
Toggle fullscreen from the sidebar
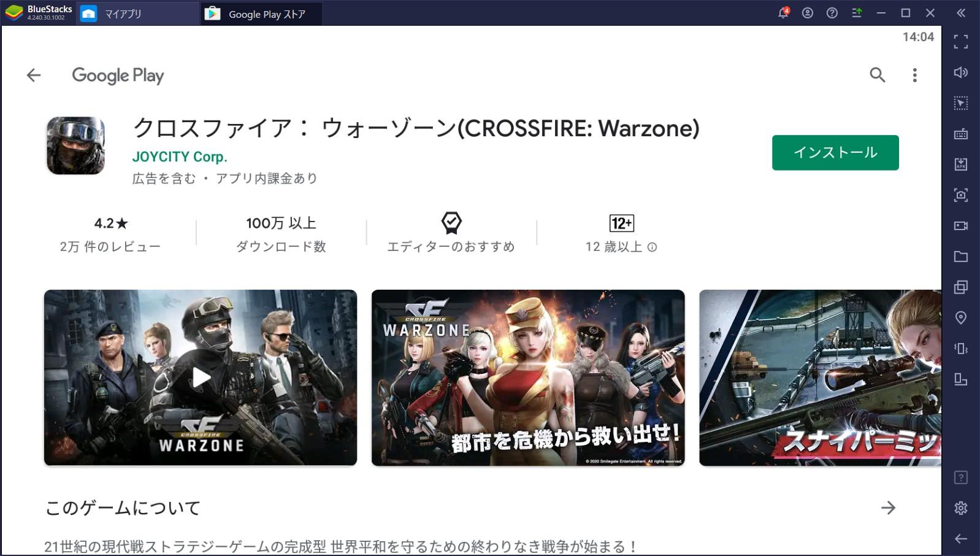pos(961,42)
